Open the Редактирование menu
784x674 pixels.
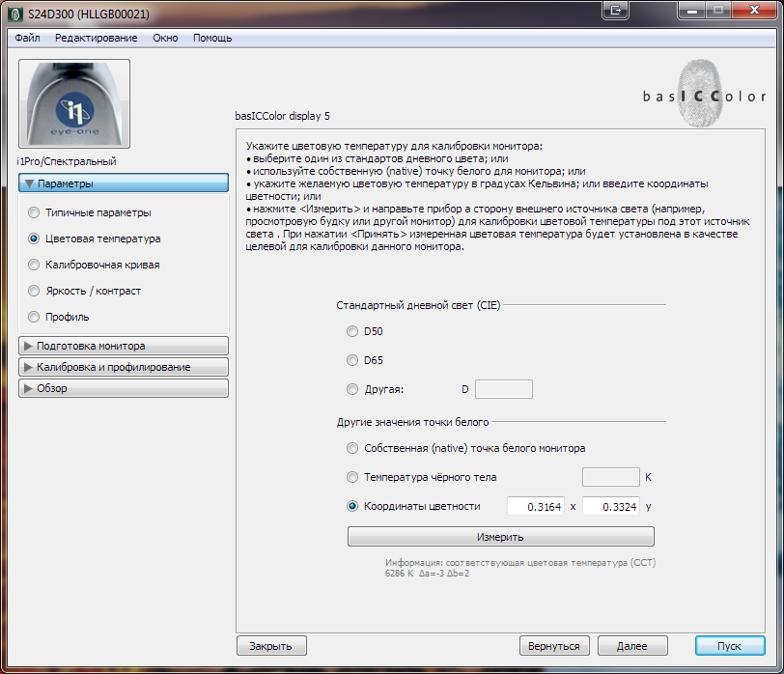click(x=96, y=38)
